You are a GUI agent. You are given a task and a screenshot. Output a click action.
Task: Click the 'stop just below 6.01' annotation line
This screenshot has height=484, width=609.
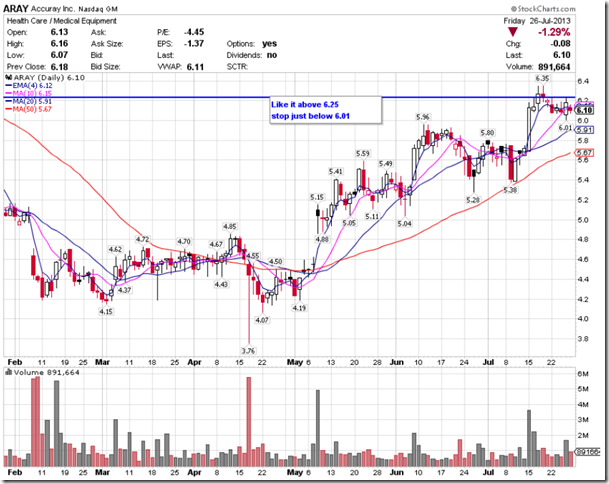(x=310, y=116)
